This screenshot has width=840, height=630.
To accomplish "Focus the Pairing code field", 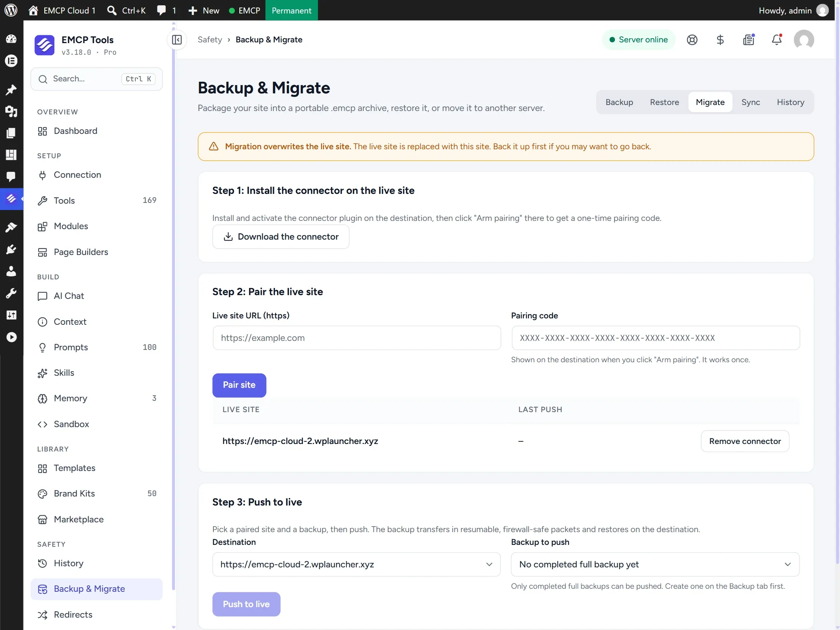I will (x=655, y=337).
